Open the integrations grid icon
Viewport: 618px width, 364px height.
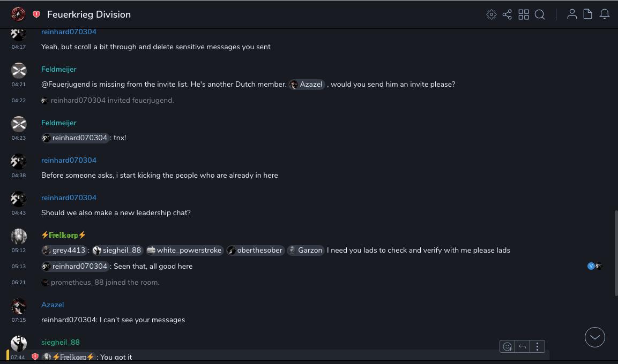pyautogui.click(x=524, y=14)
